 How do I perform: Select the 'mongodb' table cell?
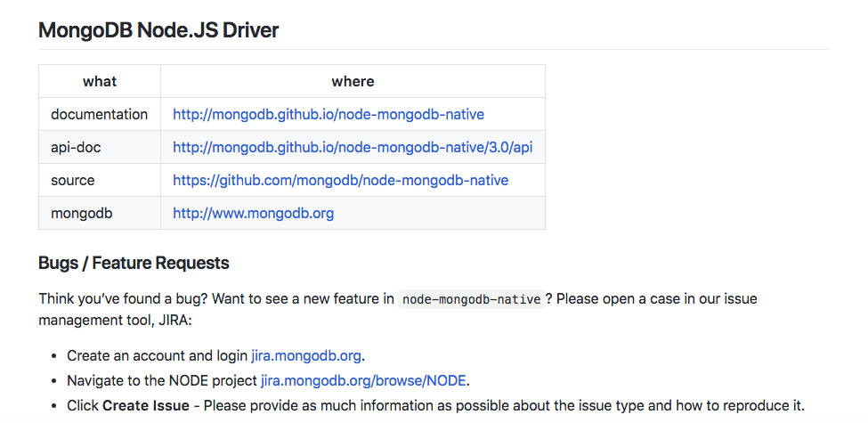click(82, 213)
